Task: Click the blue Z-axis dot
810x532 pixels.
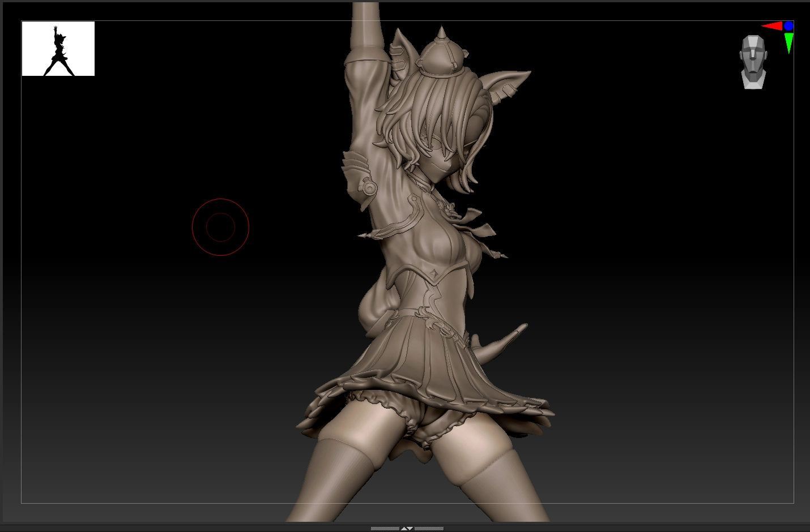Action: [789, 26]
